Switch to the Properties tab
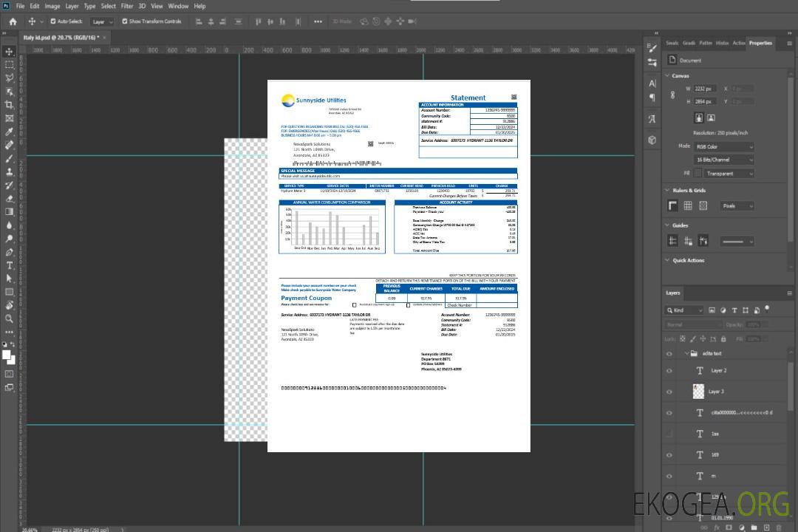Screen dimensions: 798x532 click(x=760, y=44)
